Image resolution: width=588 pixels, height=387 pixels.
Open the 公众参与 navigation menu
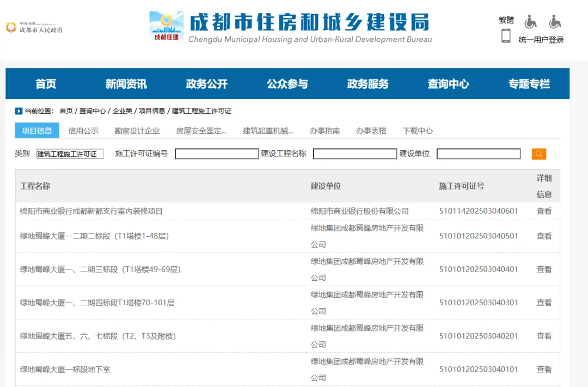point(287,84)
